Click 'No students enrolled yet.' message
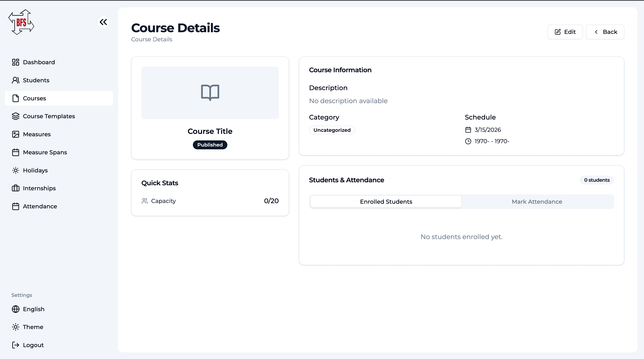The image size is (644, 359). pyautogui.click(x=462, y=237)
